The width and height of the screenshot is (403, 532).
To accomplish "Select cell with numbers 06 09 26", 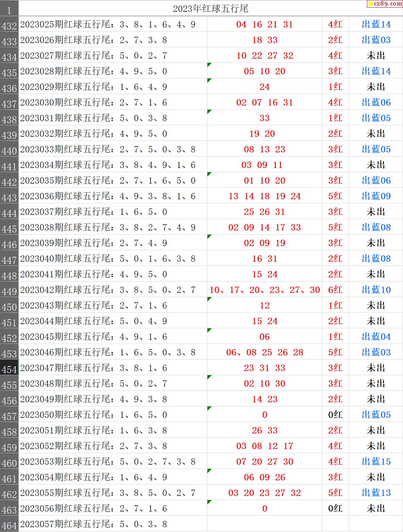I will click(x=265, y=477).
